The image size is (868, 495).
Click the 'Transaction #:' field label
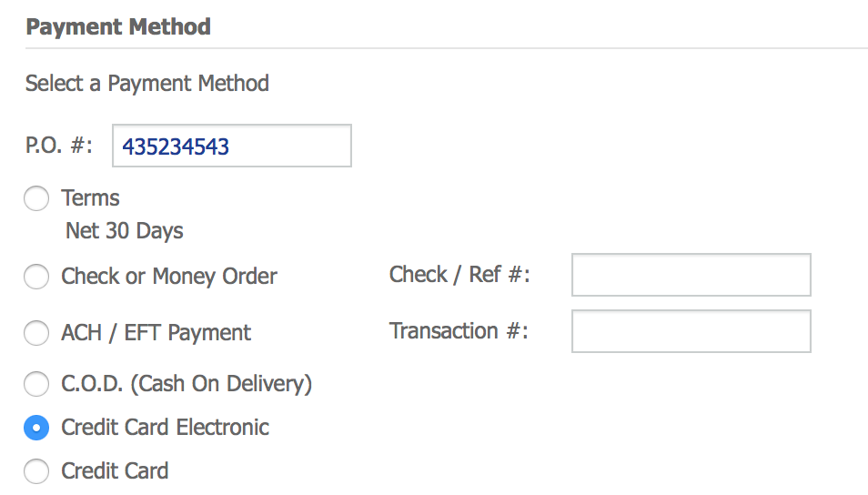459,331
